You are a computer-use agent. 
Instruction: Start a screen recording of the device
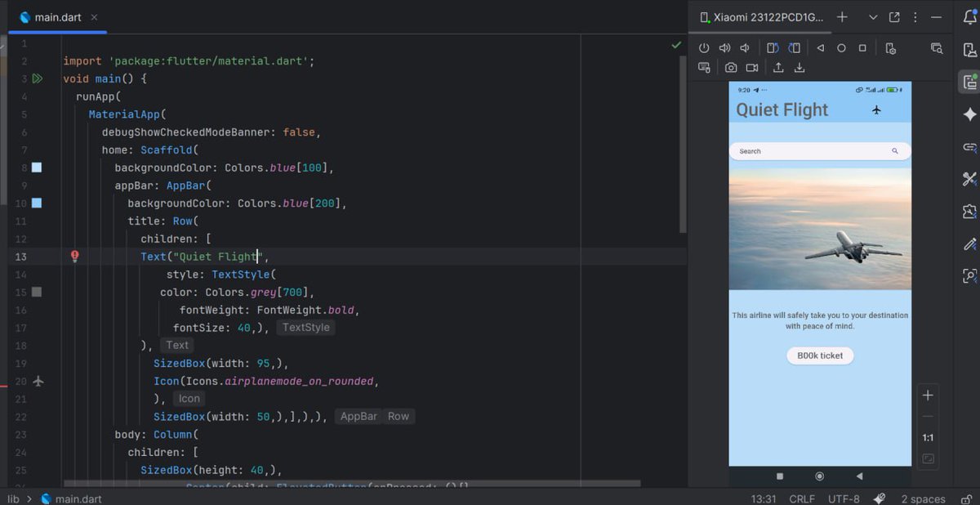tap(752, 67)
